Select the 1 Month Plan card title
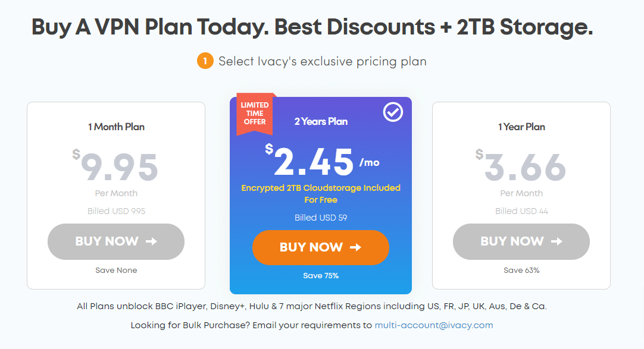Screen dimensions: 644x349 (116, 127)
